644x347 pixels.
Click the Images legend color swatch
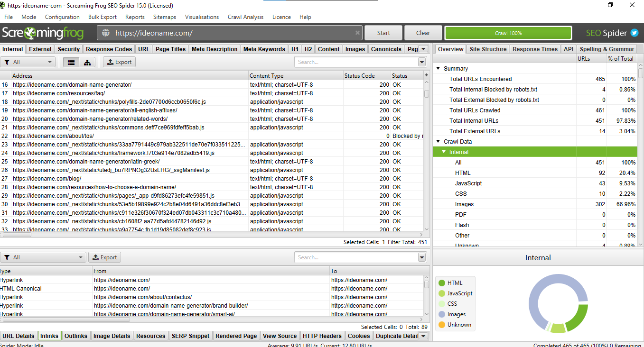pyautogui.click(x=441, y=314)
